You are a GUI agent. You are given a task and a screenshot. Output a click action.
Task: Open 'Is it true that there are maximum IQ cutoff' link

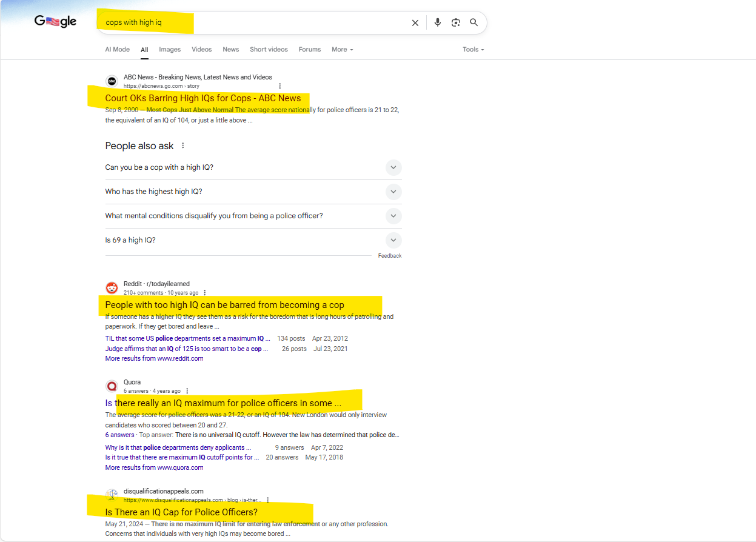[x=182, y=458]
